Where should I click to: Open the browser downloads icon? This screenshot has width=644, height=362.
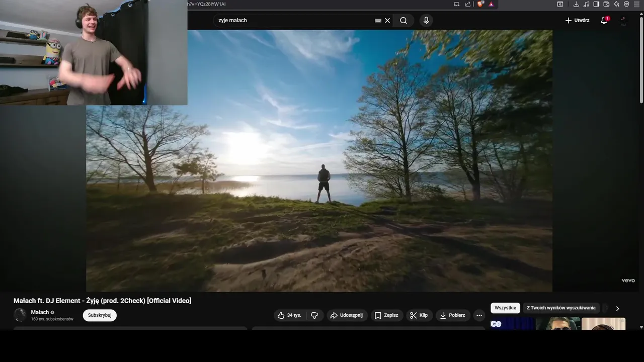coord(576,4)
